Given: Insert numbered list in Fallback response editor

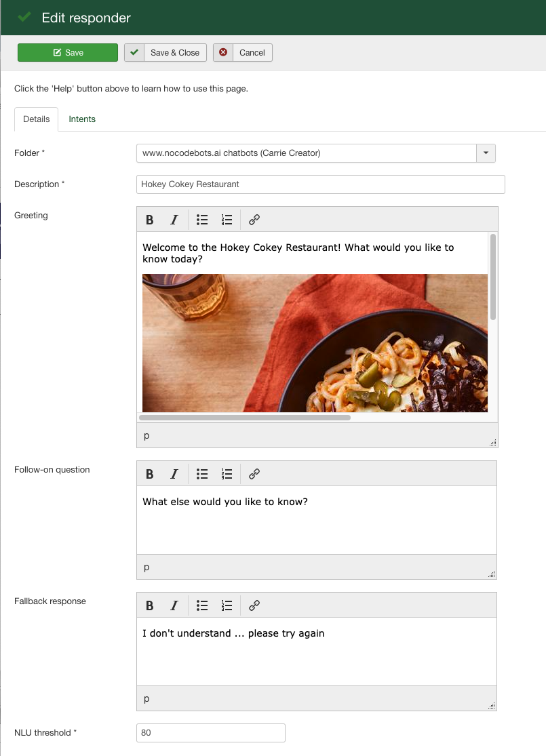Looking at the screenshot, I should [227, 605].
